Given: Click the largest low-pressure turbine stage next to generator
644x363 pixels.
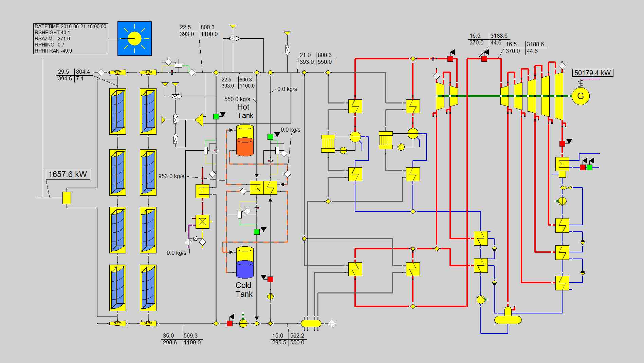Looking at the screenshot, I should [x=558, y=96].
